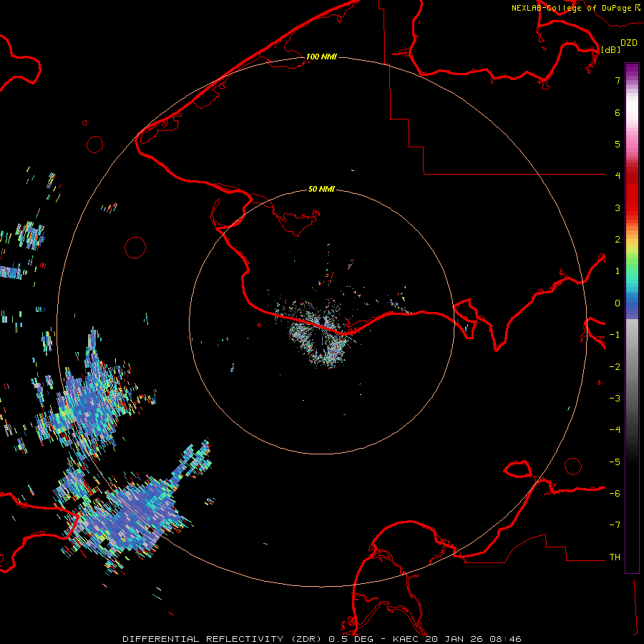This screenshot has width=644, height=644.
Task: Click the '3' value on the color scale
Action: click(618, 208)
